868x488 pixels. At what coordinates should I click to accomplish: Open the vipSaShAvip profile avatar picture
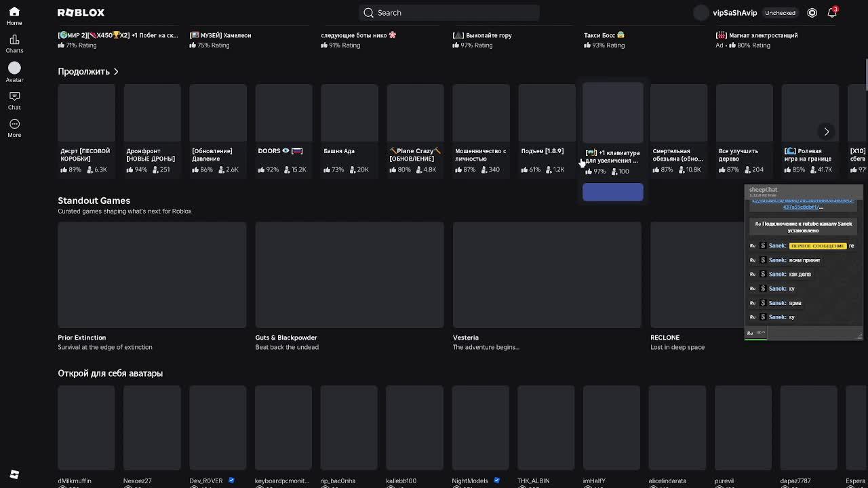click(x=701, y=13)
